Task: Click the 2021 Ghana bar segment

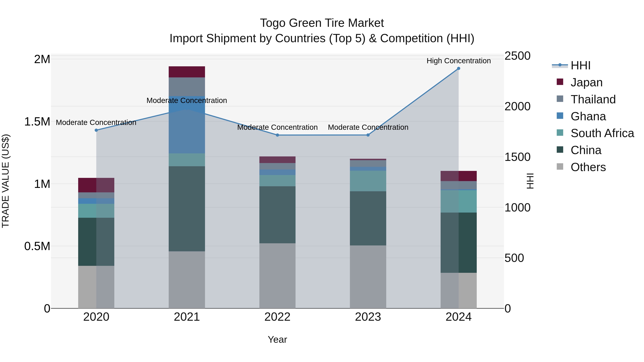Action: click(x=187, y=125)
